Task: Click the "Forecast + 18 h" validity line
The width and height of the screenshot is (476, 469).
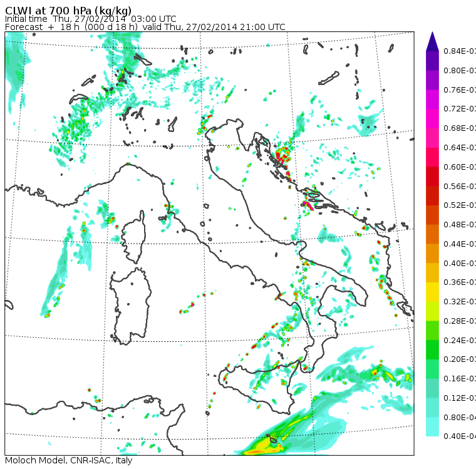Action: point(145,28)
